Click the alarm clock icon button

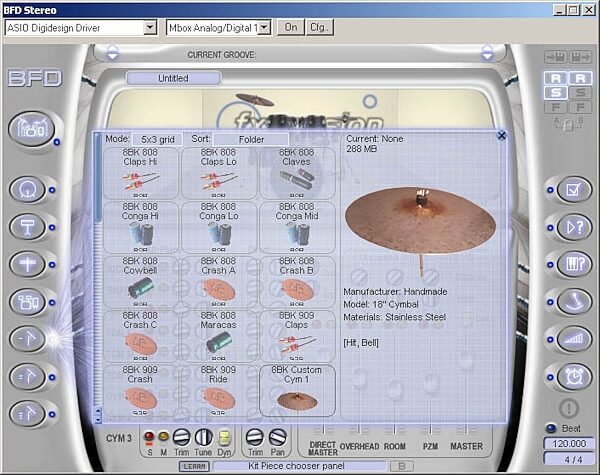coord(574,377)
